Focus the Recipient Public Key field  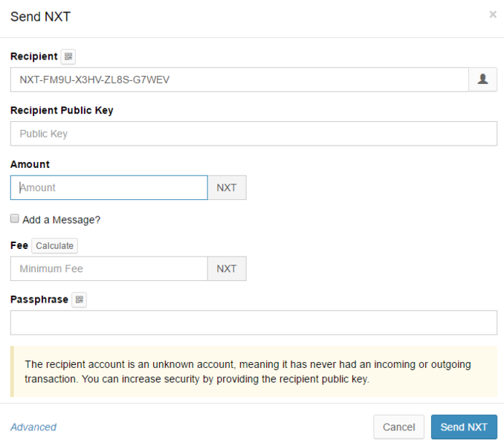253,134
